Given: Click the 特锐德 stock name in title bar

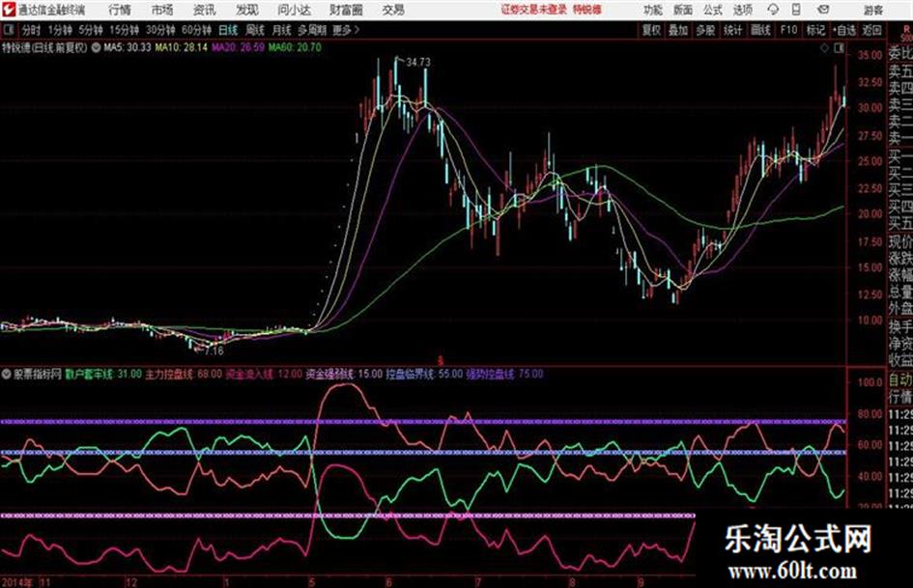Looking at the screenshot, I should [x=587, y=10].
